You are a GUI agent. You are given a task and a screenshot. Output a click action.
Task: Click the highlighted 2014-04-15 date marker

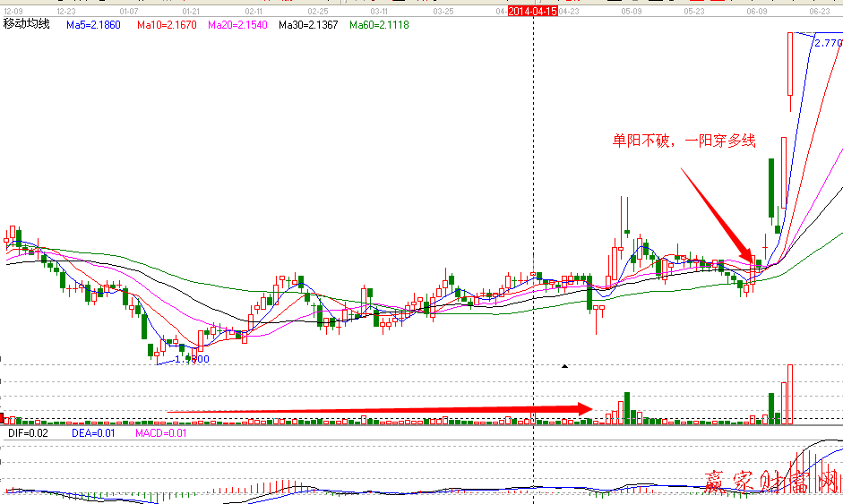click(x=533, y=11)
